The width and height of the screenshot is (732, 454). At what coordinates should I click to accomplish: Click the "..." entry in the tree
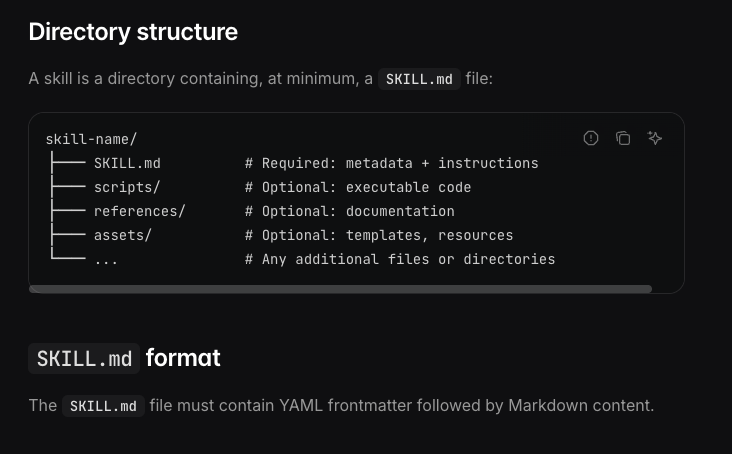click(x=106, y=259)
